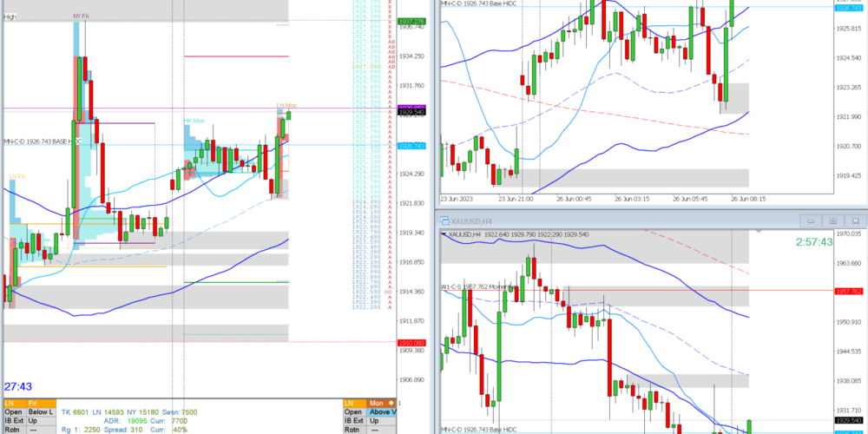The width and height of the screenshot is (868, 434).
Task: Select the XAUUSD,H4 window title text
Action: pyautogui.click(x=472, y=221)
